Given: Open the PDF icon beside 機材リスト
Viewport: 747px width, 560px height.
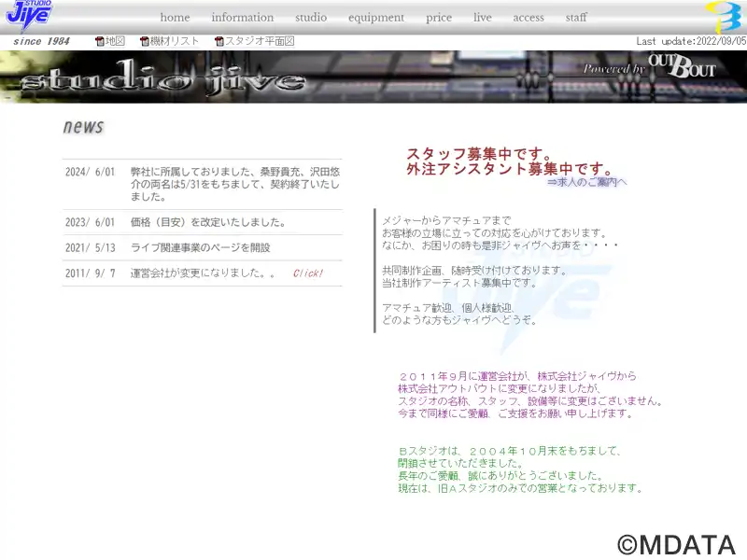Looking at the screenshot, I should click(x=145, y=41).
